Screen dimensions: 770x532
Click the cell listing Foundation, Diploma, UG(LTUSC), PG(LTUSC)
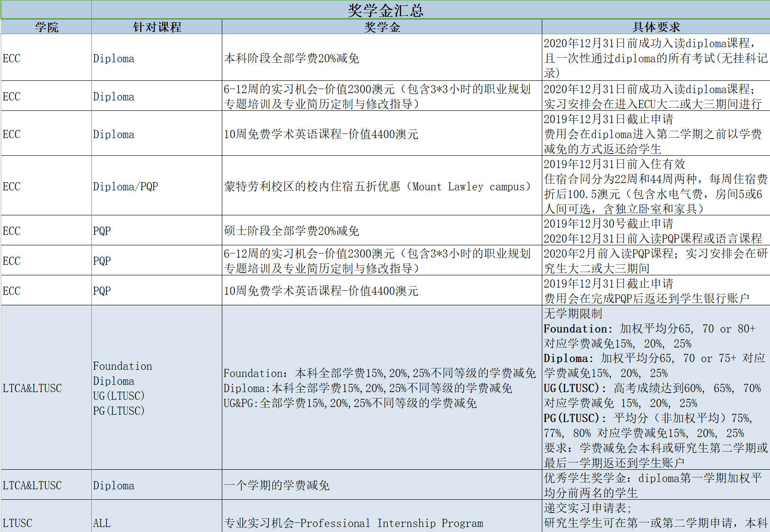coord(157,388)
